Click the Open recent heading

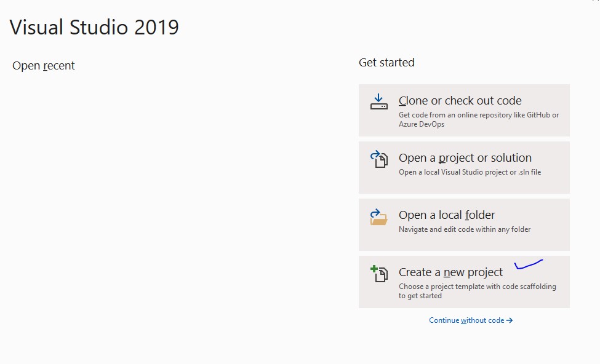pyautogui.click(x=44, y=66)
